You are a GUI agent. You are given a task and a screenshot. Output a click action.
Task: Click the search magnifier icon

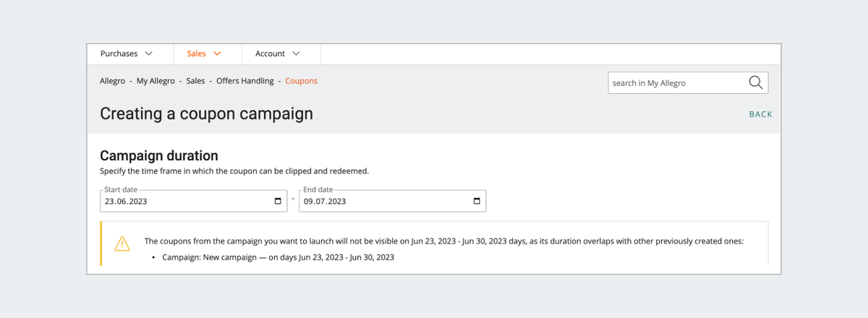[755, 82]
